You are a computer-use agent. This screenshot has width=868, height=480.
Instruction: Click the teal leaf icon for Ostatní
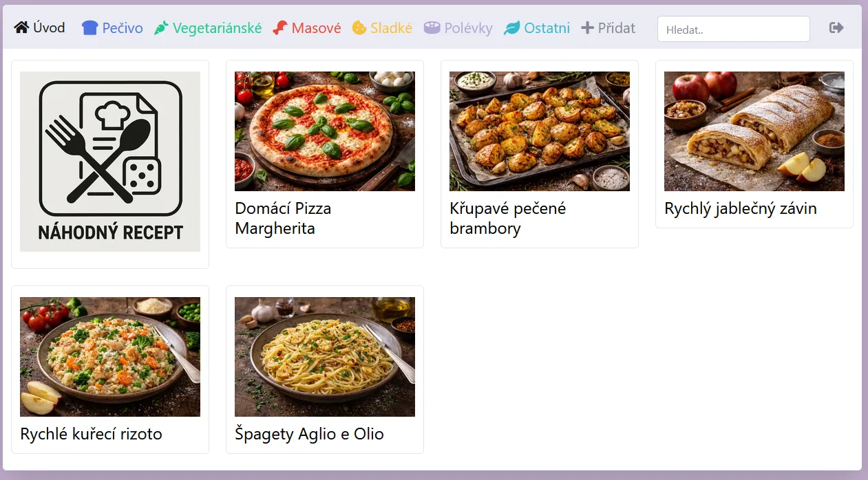[x=511, y=28]
